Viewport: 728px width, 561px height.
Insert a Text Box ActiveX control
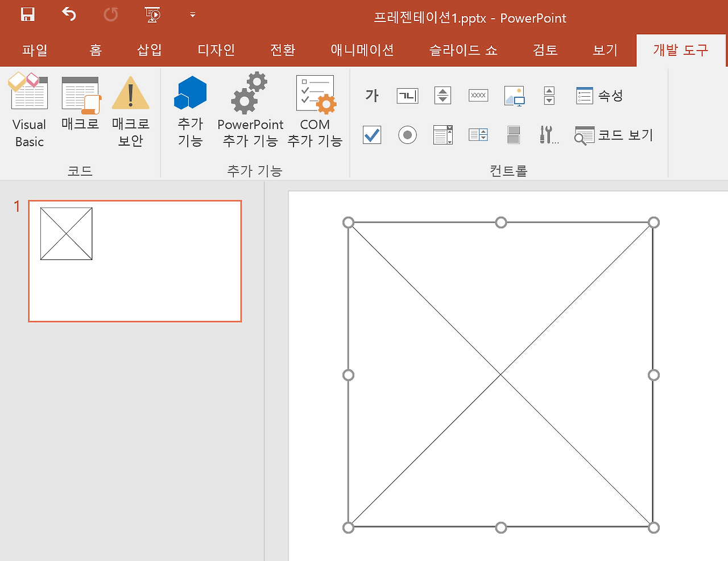[407, 96]
